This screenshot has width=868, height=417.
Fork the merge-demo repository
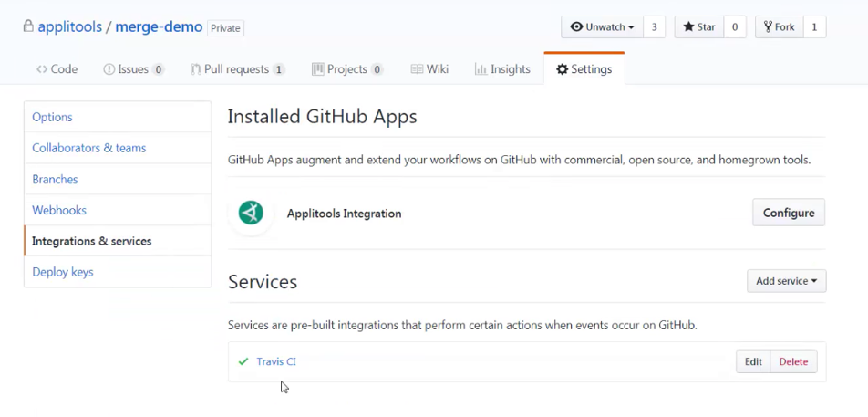(x=779, y=26)
